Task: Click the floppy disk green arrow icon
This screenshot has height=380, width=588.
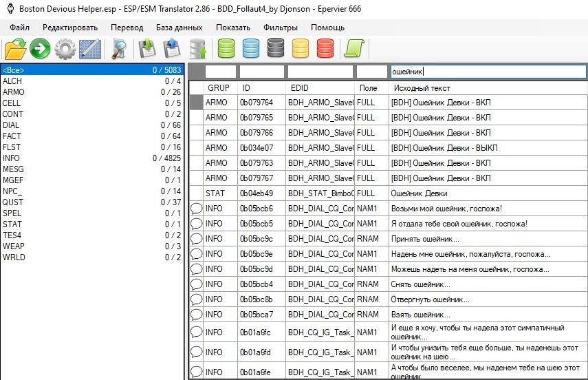Action: click(x=147, y=49)
